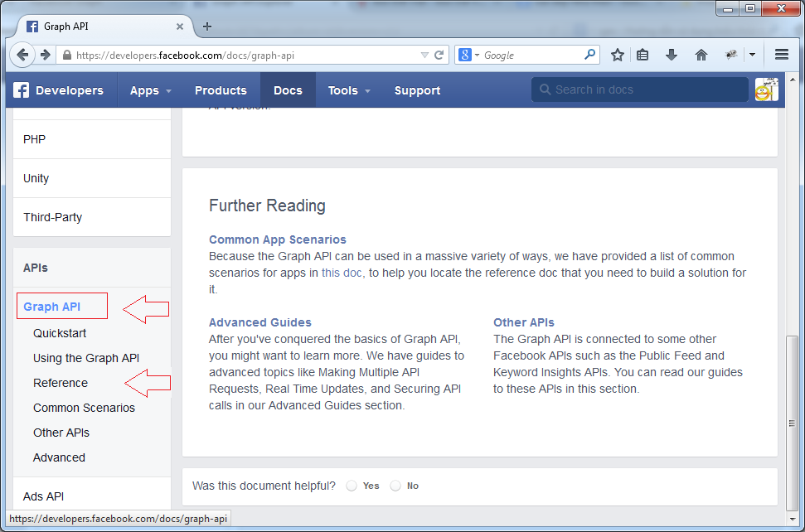Click the browser Back arrow button
Screen dimensions: 805x532
22,55
